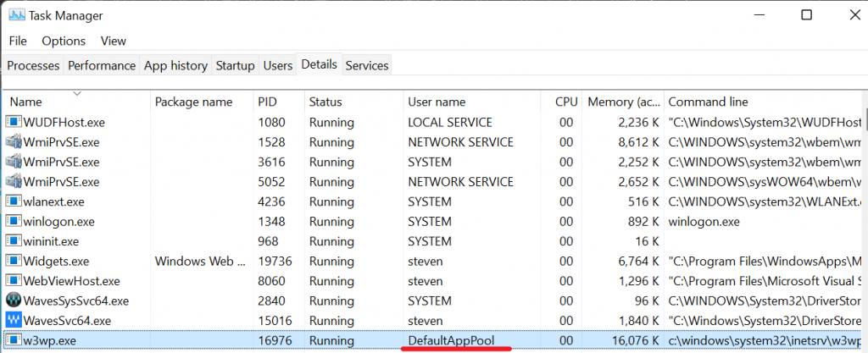The width and height of the screenshot is (868, 353).
Task: Select the WavesSysSvc64.exe process name
Action: pyautogui.click(x=75, y=301)
